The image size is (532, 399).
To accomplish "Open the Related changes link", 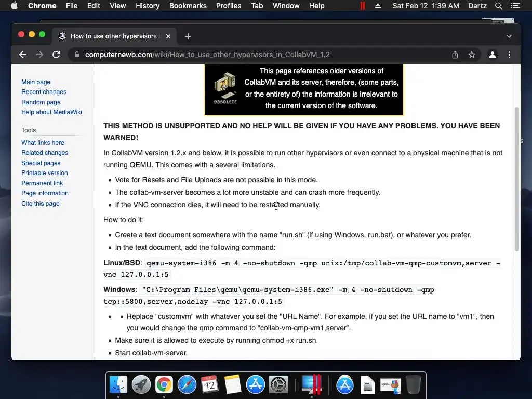I will (x=45, y=153).
